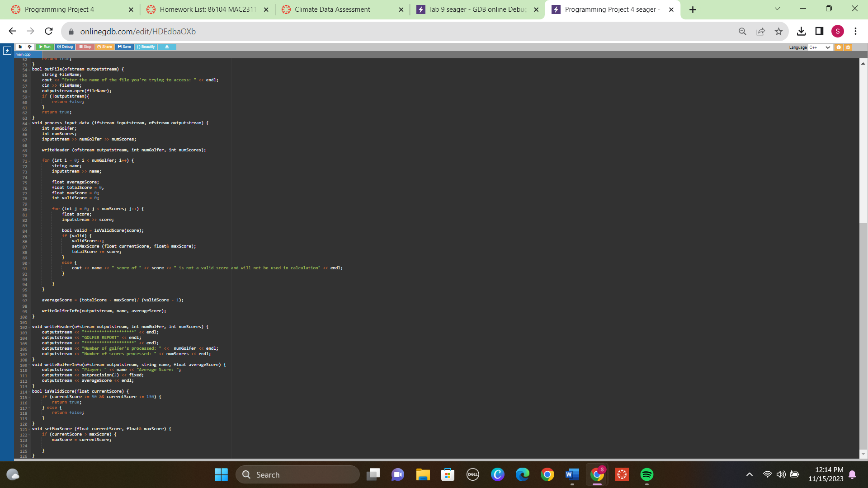Screen dimensions: 868x488
Task: Click the orange Share button
Action: [x=104, y=47]
